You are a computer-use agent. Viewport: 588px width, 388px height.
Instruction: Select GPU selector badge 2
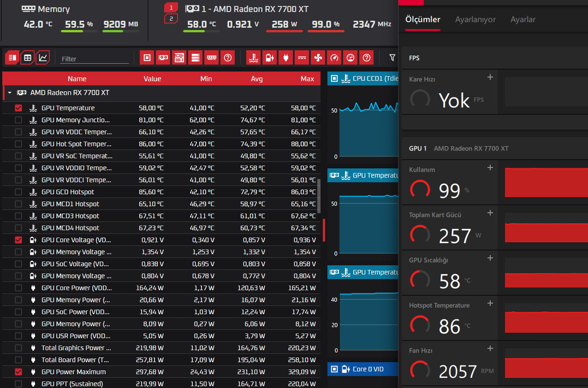pos(171,18)
